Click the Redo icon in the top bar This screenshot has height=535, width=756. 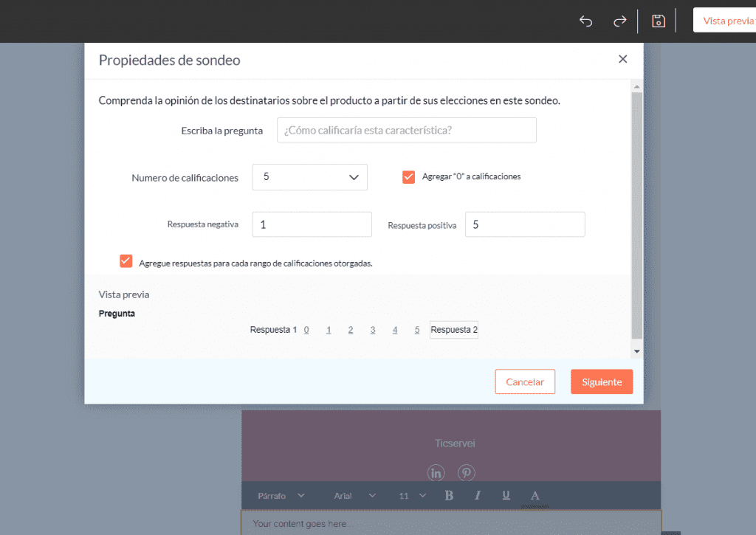(x=619, y=21)
